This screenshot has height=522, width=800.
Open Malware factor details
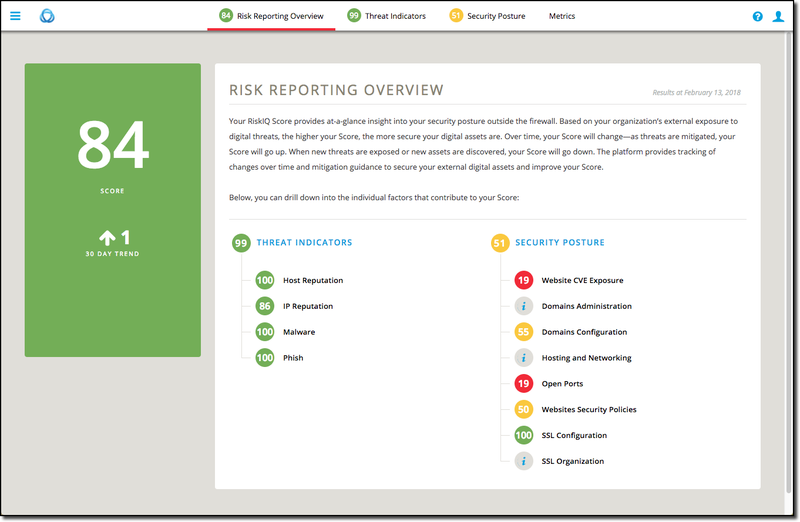click(x=299, y=332)
